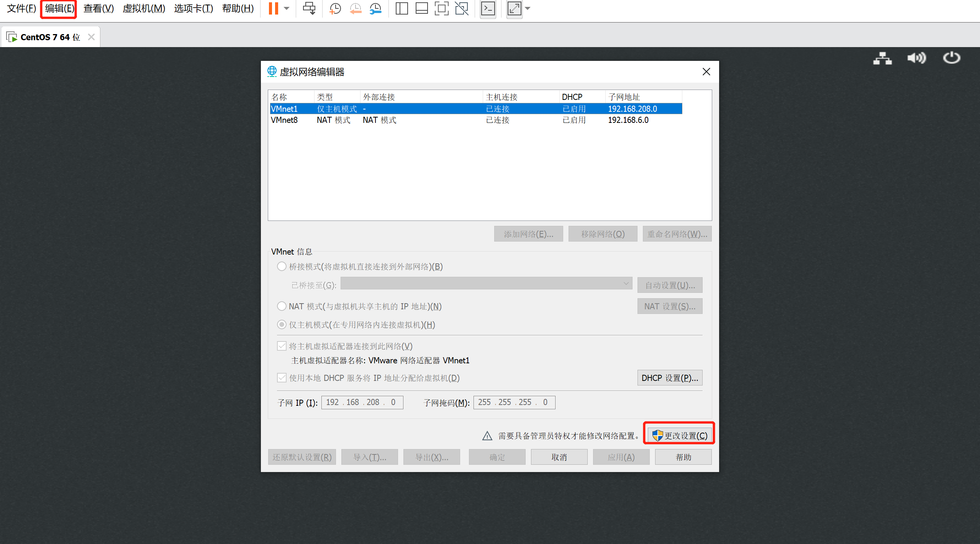Open the bridged-to adapter combo box

pos(486,284)
